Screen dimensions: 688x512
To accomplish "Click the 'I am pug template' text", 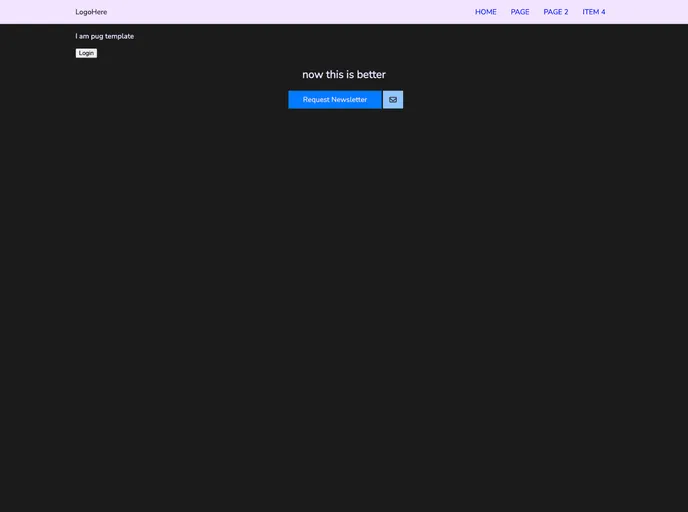I will pos(104,36).
